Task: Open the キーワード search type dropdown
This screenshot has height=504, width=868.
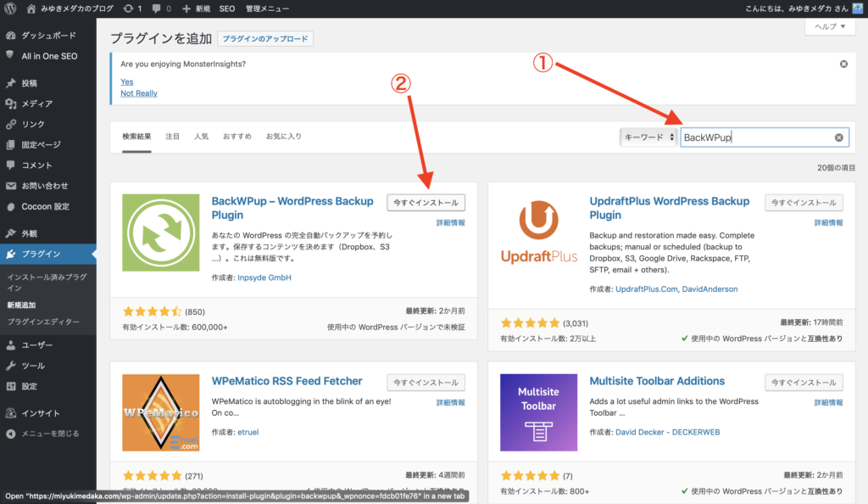Action: [x=648, y=137]
